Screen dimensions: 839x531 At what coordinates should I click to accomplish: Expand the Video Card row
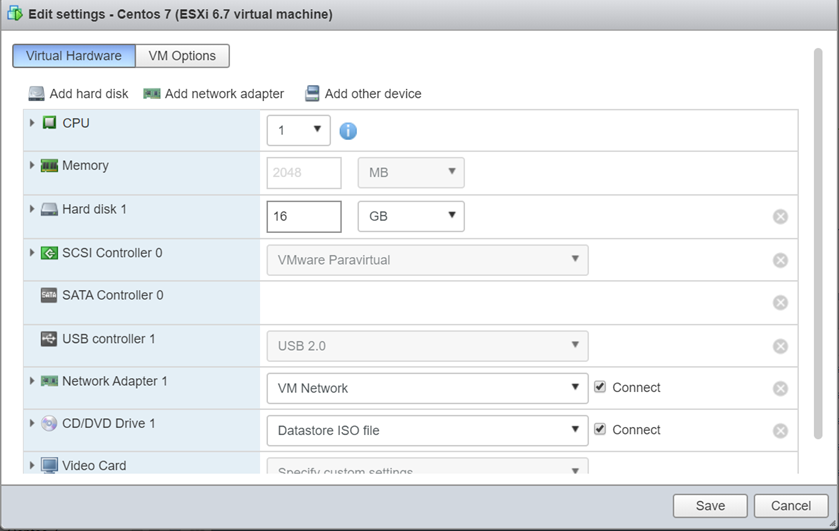32,466
